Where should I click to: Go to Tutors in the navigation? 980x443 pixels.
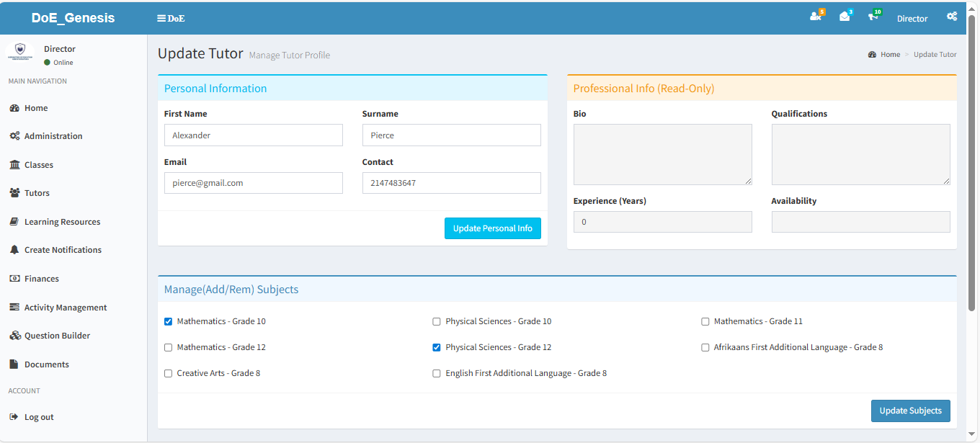coord(37,193)
